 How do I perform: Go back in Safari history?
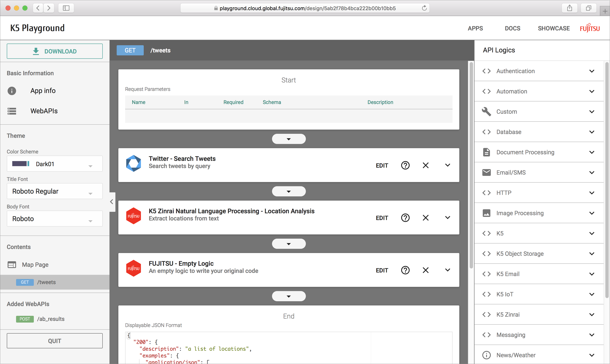[38, 8]
